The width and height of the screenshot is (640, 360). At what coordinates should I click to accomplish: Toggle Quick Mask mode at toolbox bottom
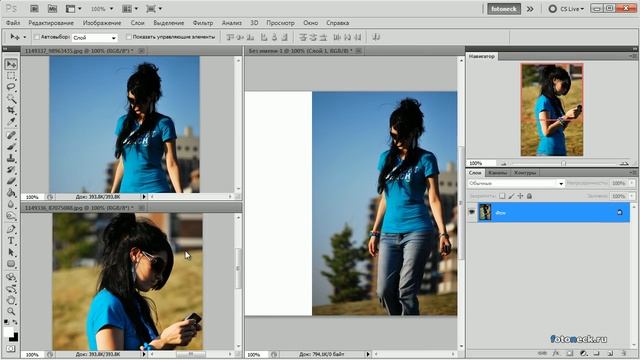11,349
